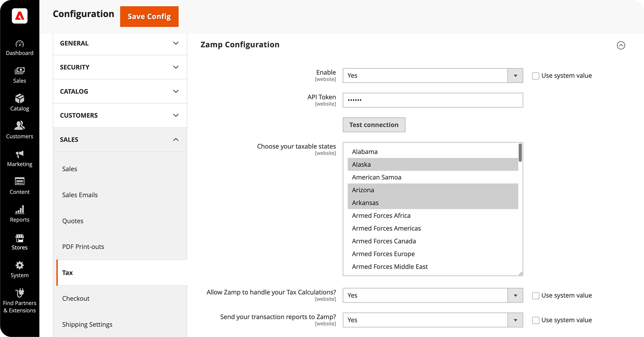
Task: Select the Tax settings tab
Action: pyautogui.click(x=122, y=272)
